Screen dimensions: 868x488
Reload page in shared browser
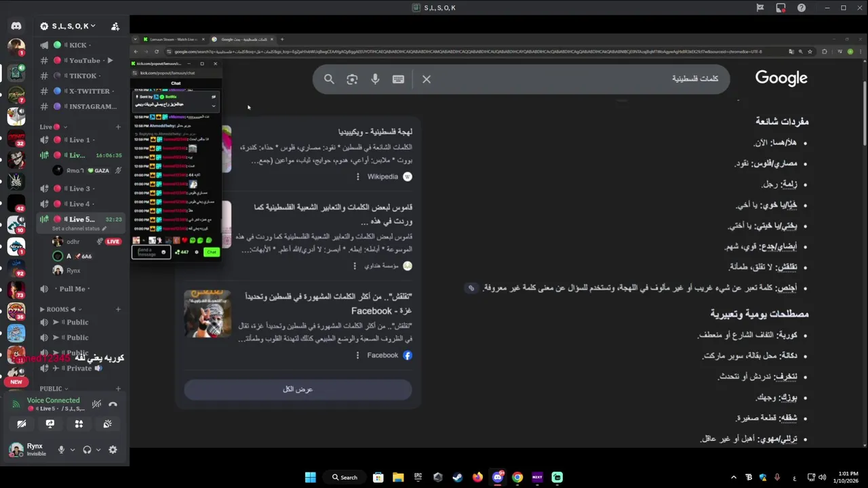pos(157,52)
